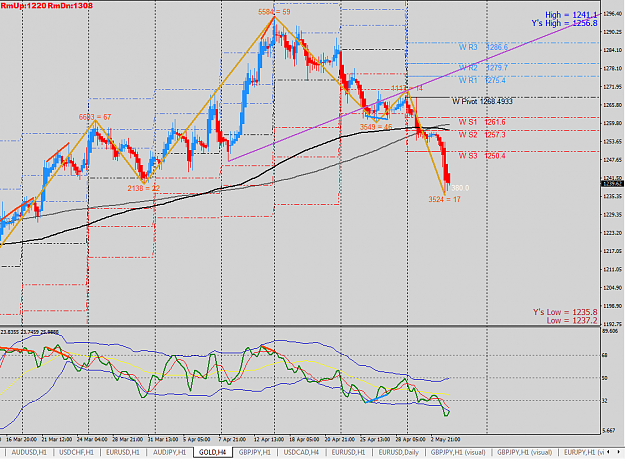Click the RmUp:1220 RmDn:1308 label
625x459 pixels.
[x=47, y=6]
